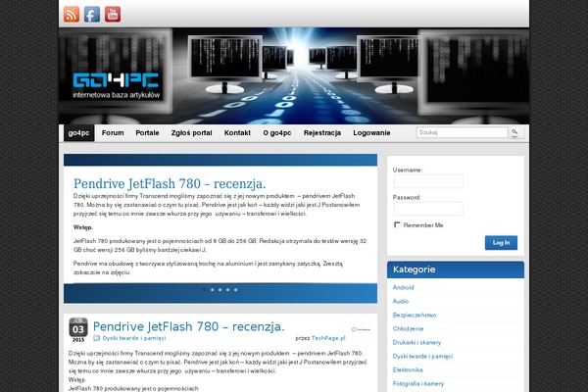The image size is (588, 392).
Task: Click the search magnifier button
Action: 516,132
